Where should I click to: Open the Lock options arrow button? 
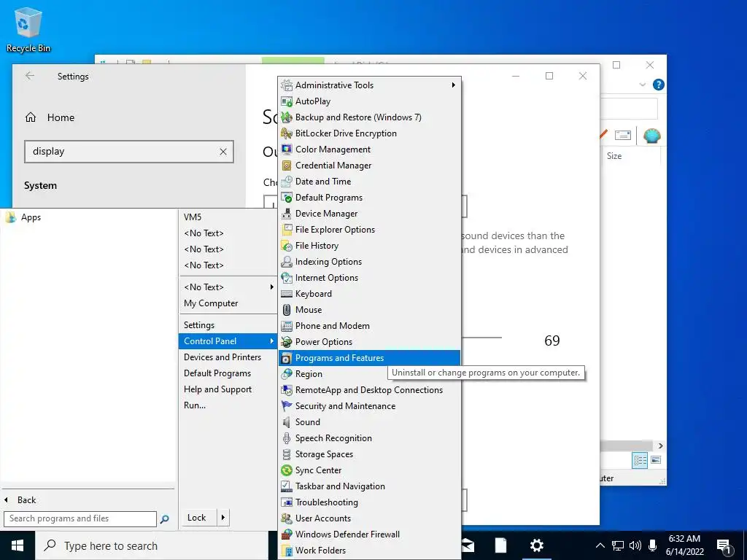223,518
